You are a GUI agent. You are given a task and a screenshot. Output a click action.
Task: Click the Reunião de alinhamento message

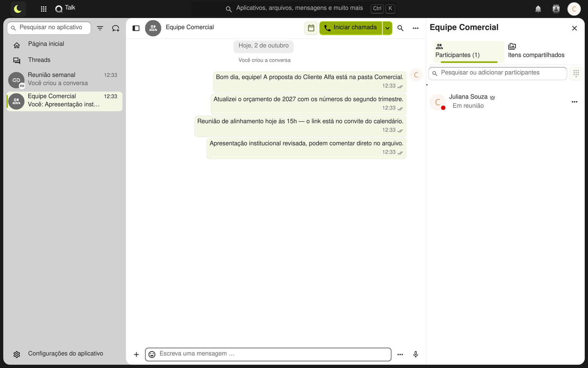point(300,126)
